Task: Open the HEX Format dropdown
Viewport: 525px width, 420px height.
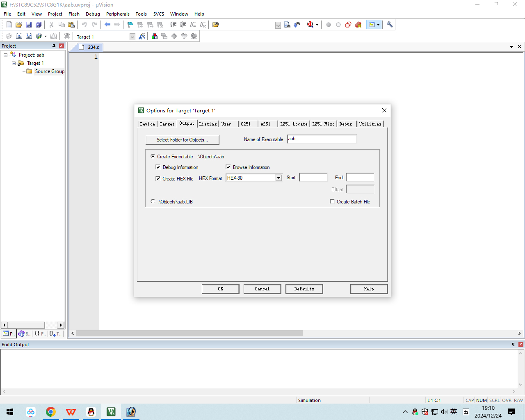Action: coord(278,178)
